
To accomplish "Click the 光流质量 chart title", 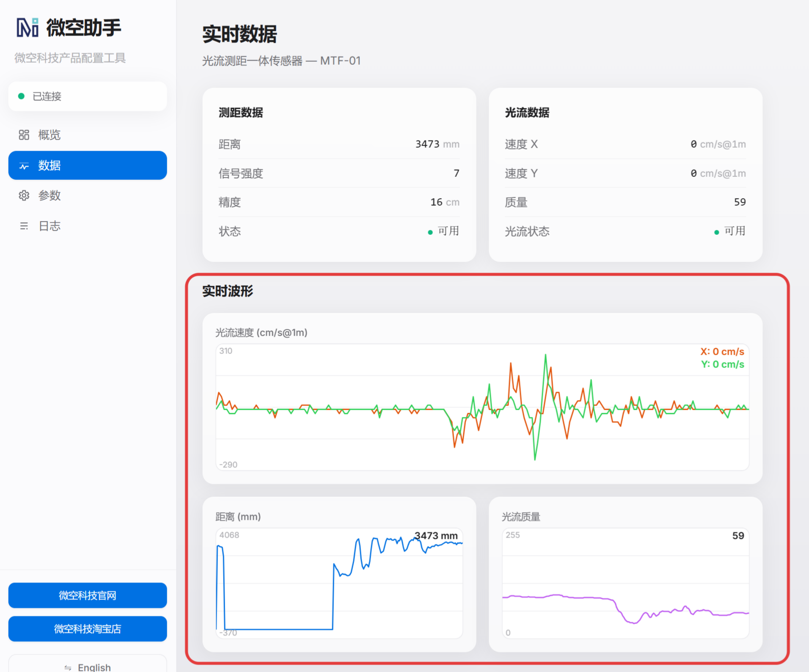I will click(521, 517).
